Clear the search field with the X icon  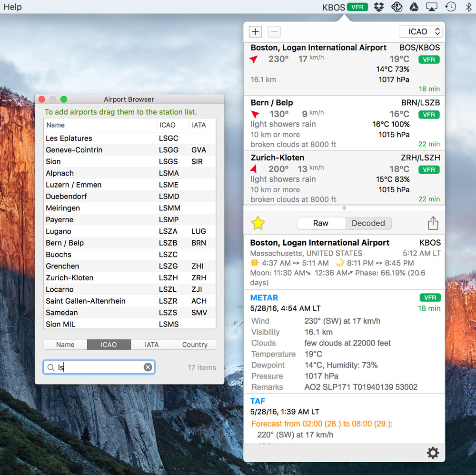tap(148, 367)
